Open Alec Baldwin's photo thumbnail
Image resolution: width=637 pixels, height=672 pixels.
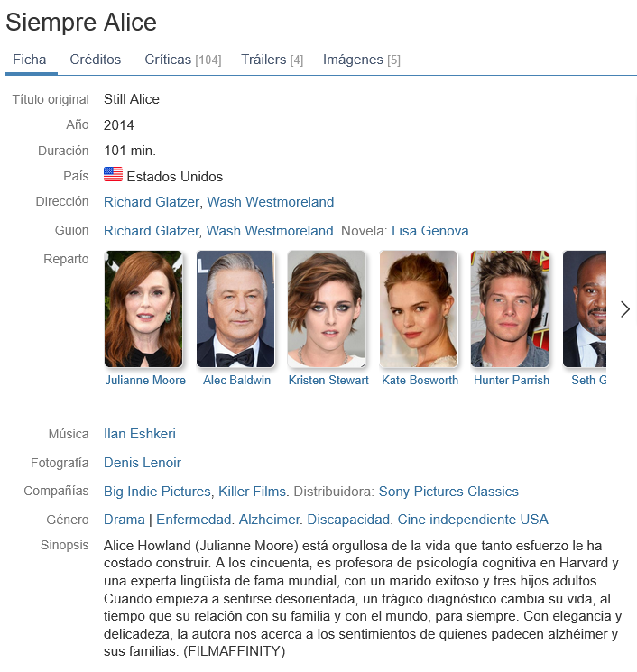235,309
